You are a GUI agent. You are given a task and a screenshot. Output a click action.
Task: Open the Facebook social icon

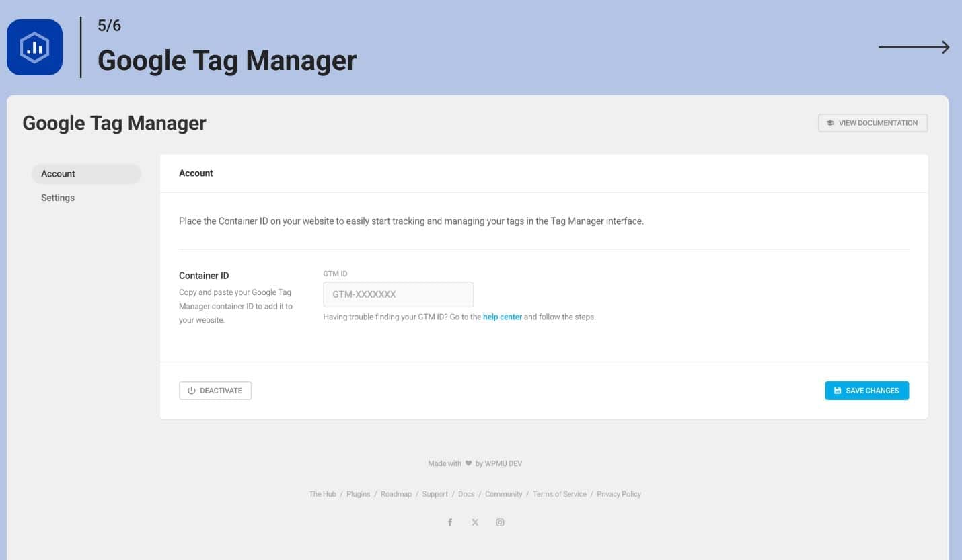pos(450,522)
